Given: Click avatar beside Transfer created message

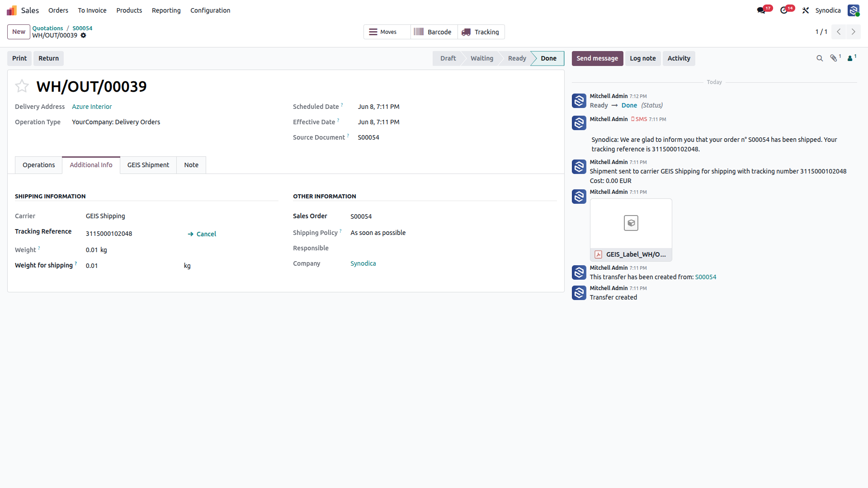Looking at the screenshot, I should coord(579,293).
